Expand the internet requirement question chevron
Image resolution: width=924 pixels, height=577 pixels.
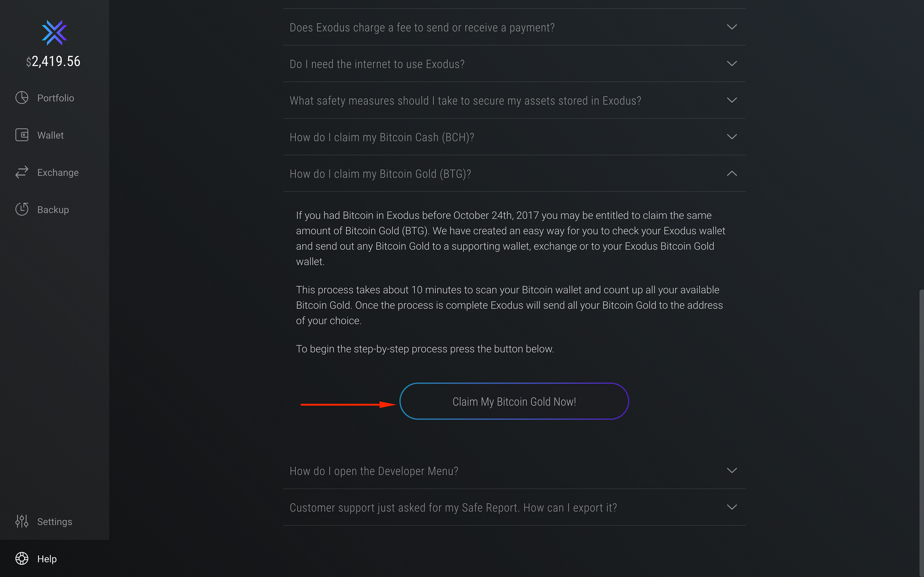(732, 64)
